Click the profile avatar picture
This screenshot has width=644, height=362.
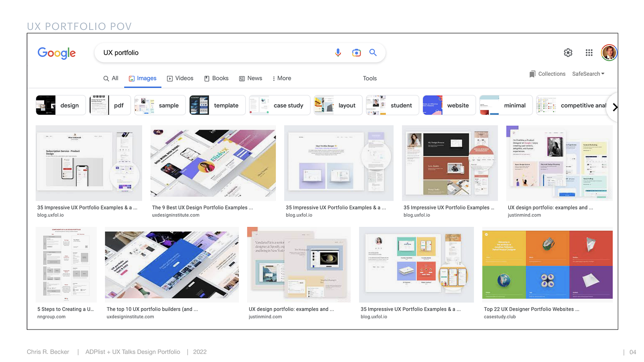click(x=609, y=52)
